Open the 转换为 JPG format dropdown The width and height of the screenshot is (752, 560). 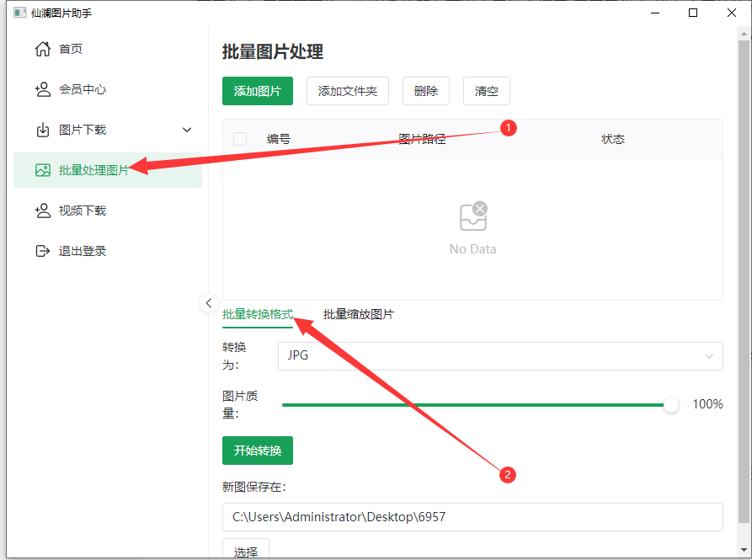pos(500,355)
